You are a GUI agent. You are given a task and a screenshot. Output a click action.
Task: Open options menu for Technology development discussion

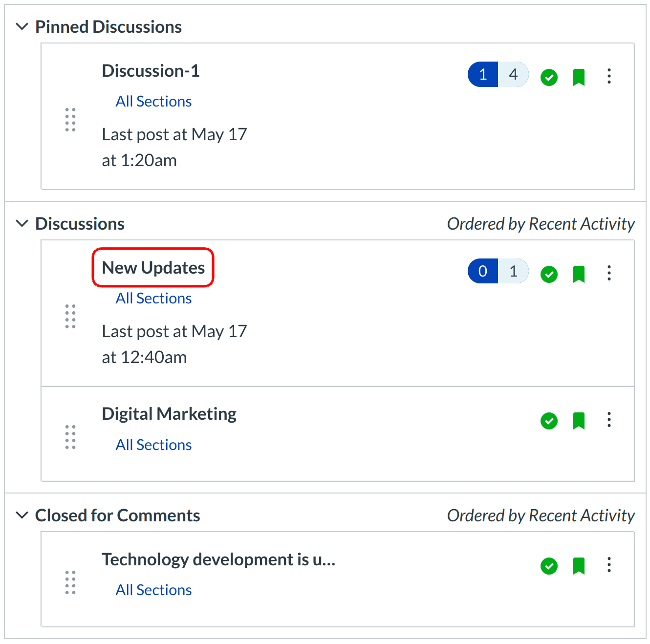(x=609, y=565)
